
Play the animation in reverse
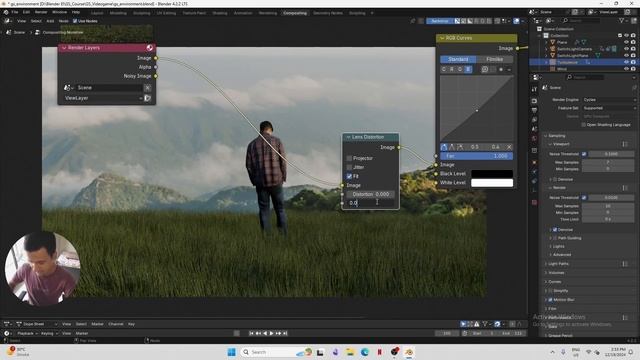[265, 333]
